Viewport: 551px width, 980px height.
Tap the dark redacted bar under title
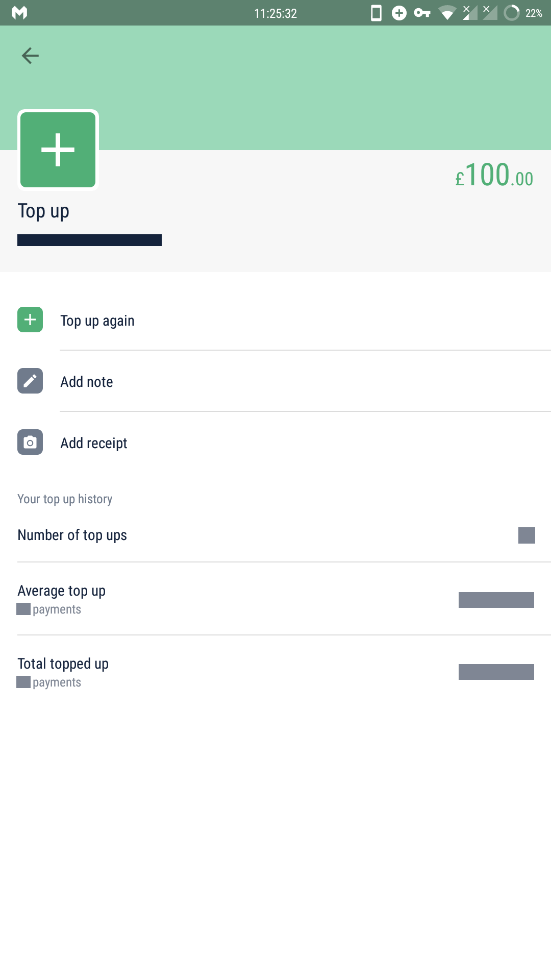89,240
